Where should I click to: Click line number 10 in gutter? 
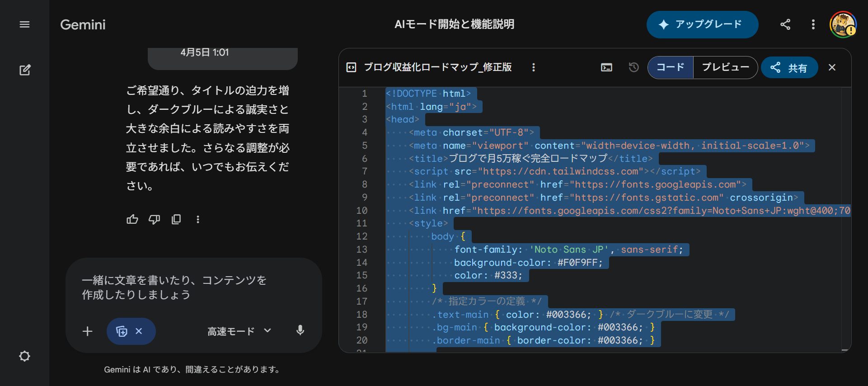[362, 211]
